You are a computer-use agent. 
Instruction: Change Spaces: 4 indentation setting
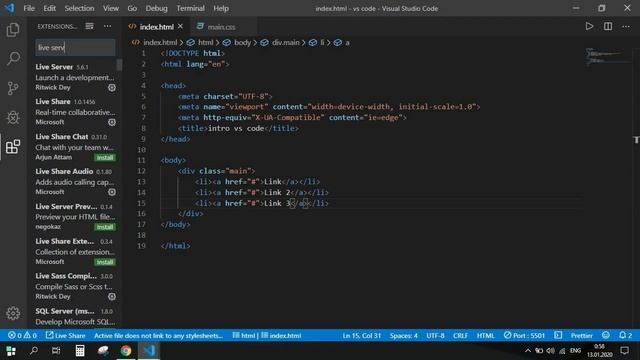[403, 336]
